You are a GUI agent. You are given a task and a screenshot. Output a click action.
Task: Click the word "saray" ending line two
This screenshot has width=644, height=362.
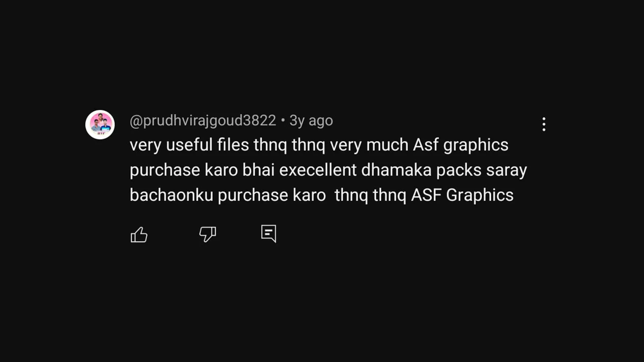(x=506, y=170)
